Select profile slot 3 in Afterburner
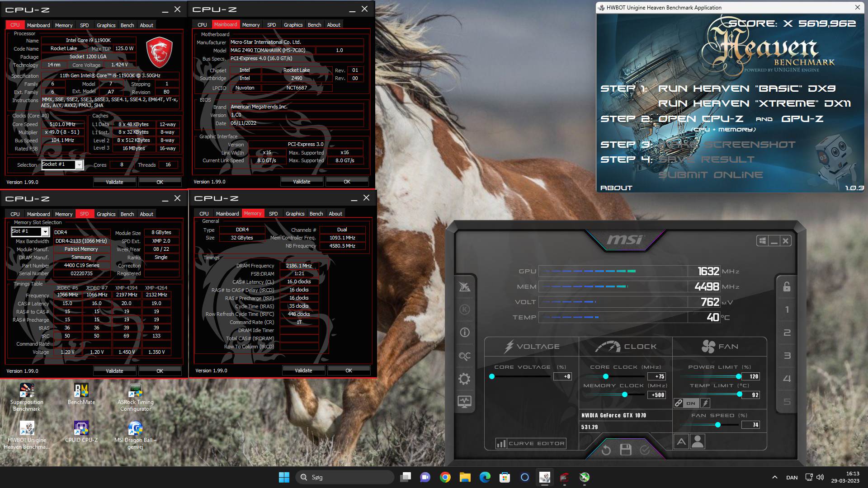868x488 pixels. click(x=787, y=356)
